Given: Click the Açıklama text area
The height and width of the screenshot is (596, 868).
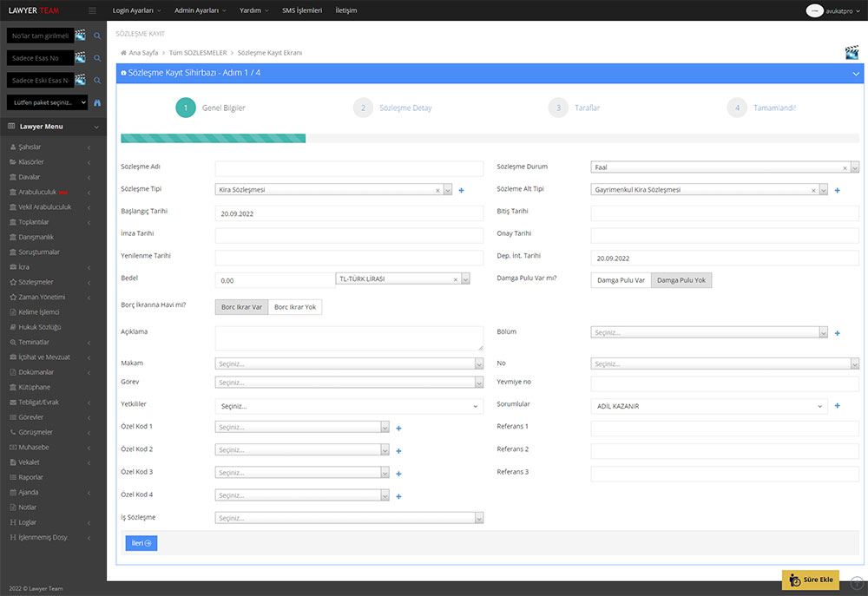Looking at the screenshot, I should click(x=349, y=338).
